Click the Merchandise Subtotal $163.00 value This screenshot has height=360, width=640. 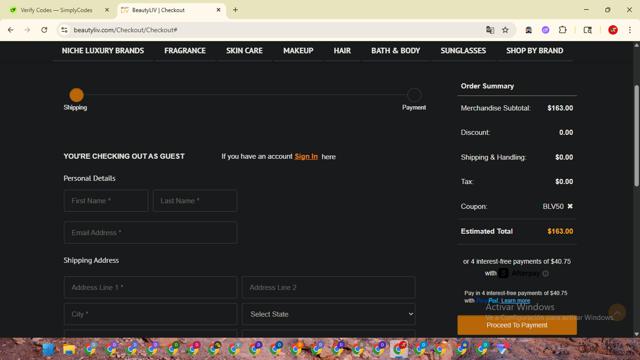pos(560,108)
